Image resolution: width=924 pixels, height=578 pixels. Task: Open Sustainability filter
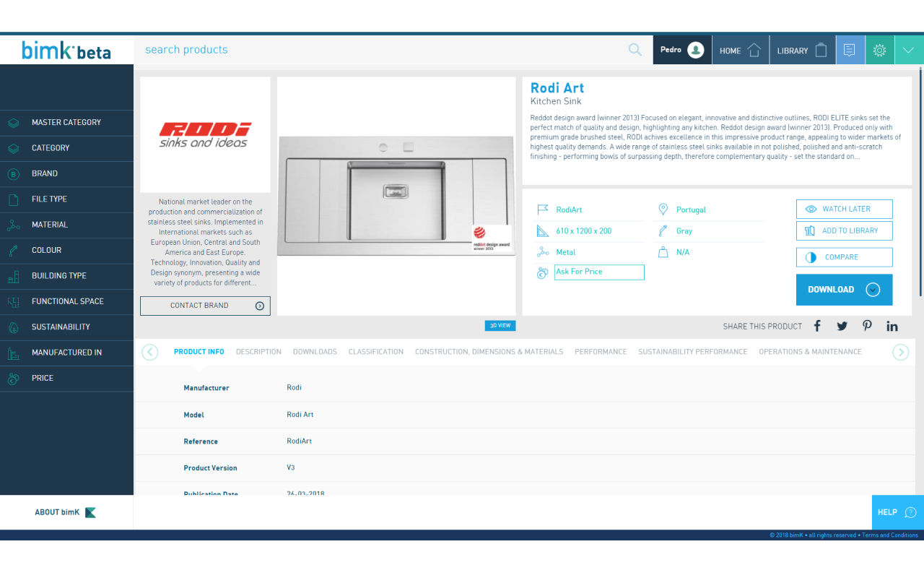[66, 327]
